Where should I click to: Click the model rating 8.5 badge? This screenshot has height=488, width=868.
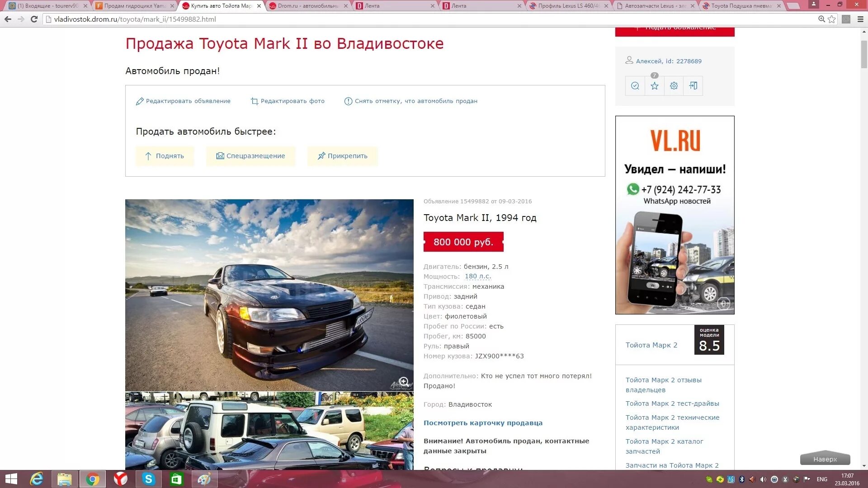(709, 340)
